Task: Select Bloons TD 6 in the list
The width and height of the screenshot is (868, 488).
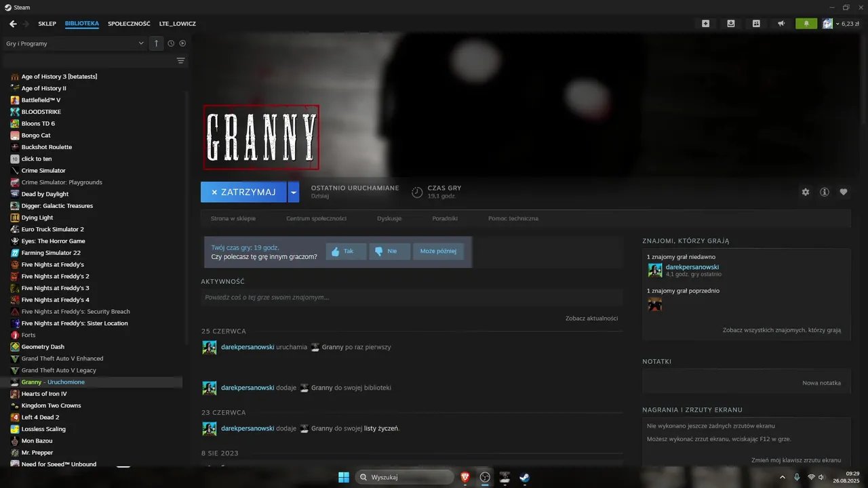Action: click(x=38, y=123)
